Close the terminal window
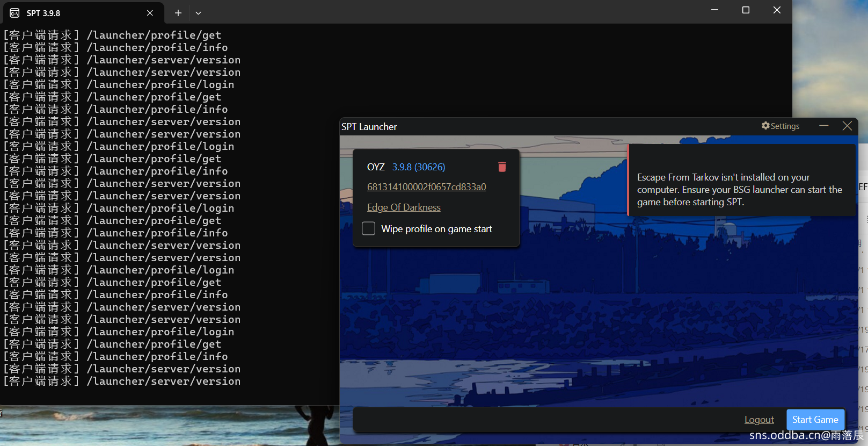 [x=777, y=10]
